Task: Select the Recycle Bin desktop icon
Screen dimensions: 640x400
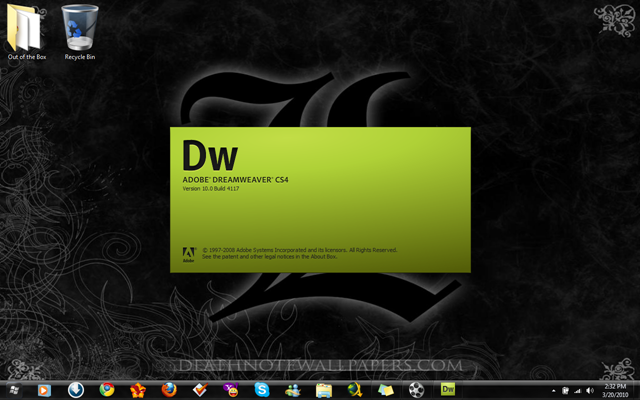Action: pyautogui.click(x=80, y=32)
